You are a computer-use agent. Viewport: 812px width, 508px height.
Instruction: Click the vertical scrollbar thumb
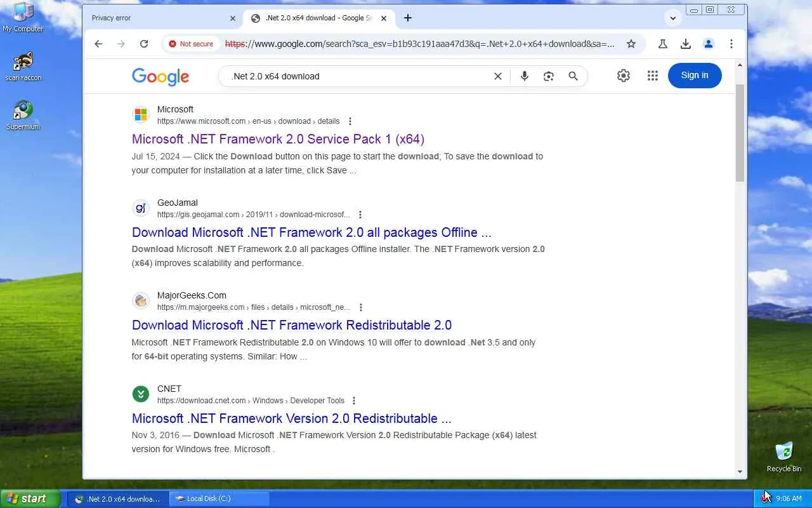pyautogui.click(x=740, y=132)
